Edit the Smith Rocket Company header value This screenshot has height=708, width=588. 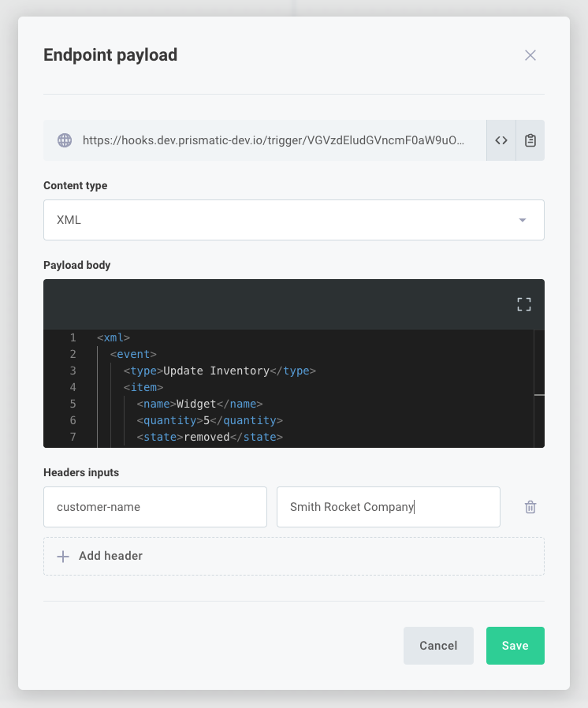388,507
